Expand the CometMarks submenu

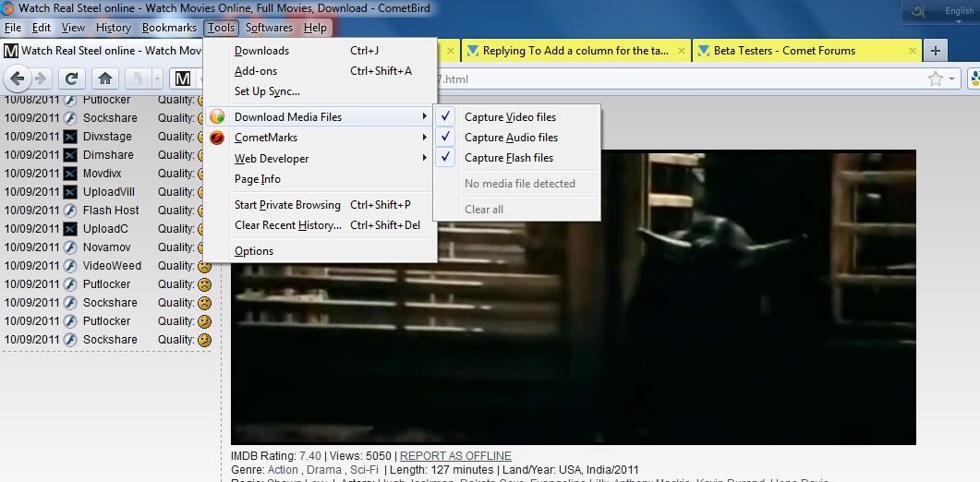pyautogui.click(x=320, y=138)
